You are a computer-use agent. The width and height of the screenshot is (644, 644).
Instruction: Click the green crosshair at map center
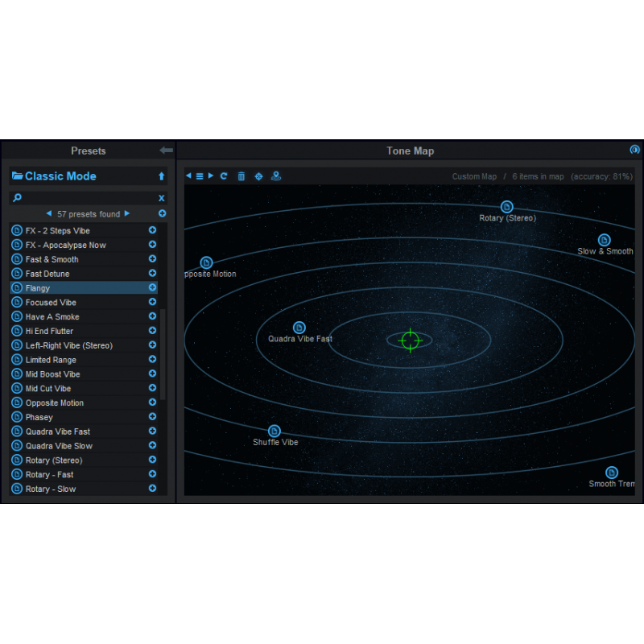coord(410,341)
